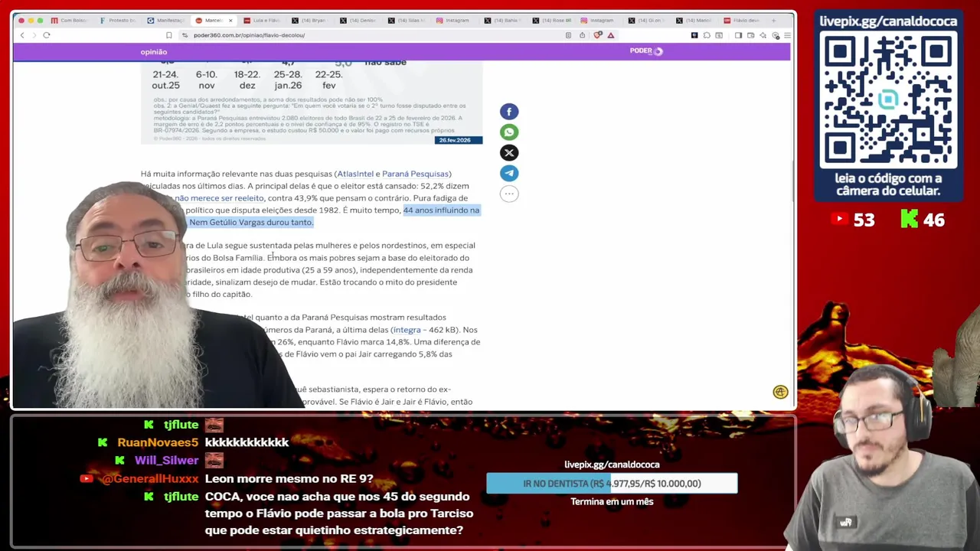Reload the poder360 page

pos(47,35)
